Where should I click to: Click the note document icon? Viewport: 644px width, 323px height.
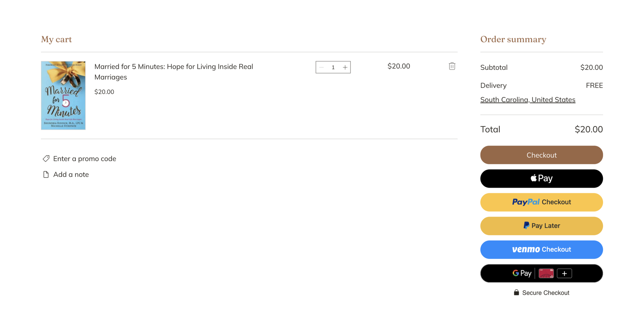point(46,175)
